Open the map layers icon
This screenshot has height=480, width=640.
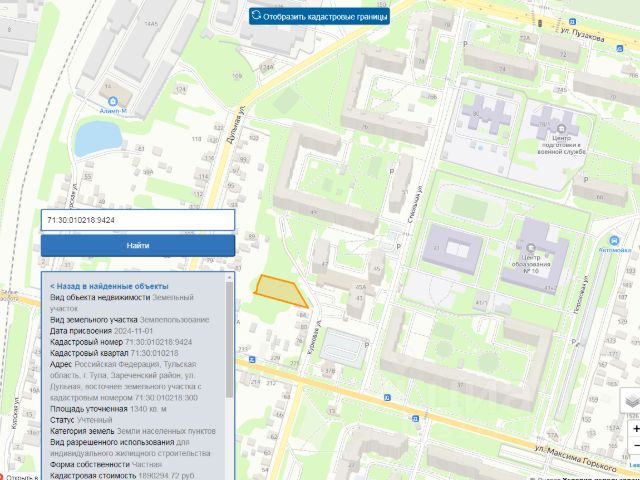(631, 401)
